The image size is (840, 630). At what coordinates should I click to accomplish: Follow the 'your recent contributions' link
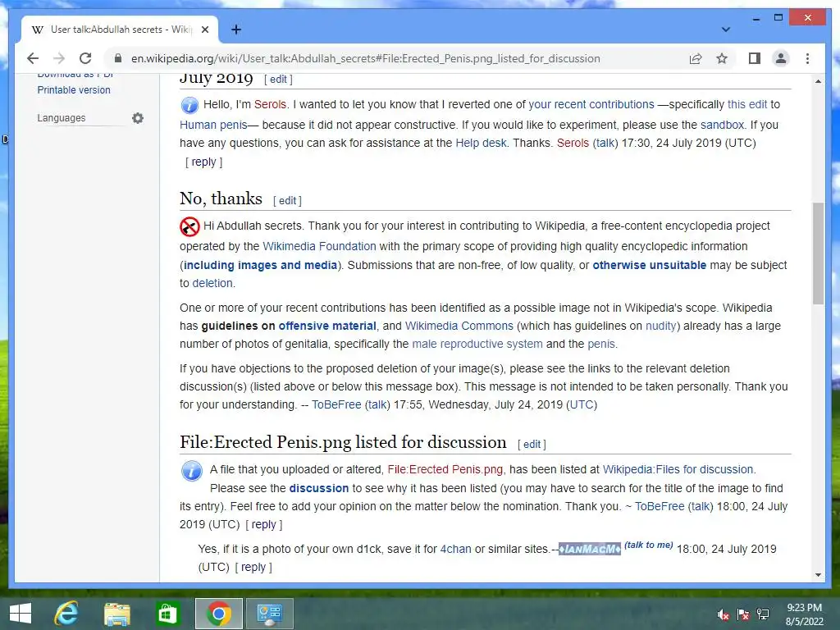click(591, 104)
